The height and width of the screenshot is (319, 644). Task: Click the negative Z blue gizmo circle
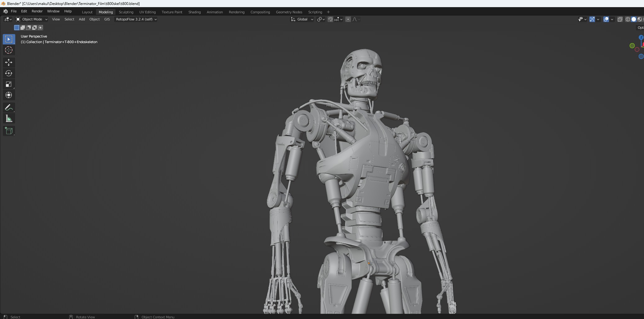[x=641, y=56]
